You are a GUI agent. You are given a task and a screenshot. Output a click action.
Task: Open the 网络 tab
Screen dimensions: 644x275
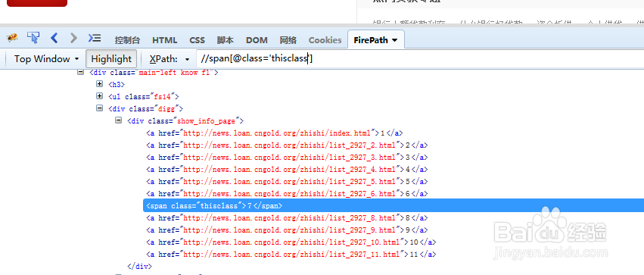288,40
